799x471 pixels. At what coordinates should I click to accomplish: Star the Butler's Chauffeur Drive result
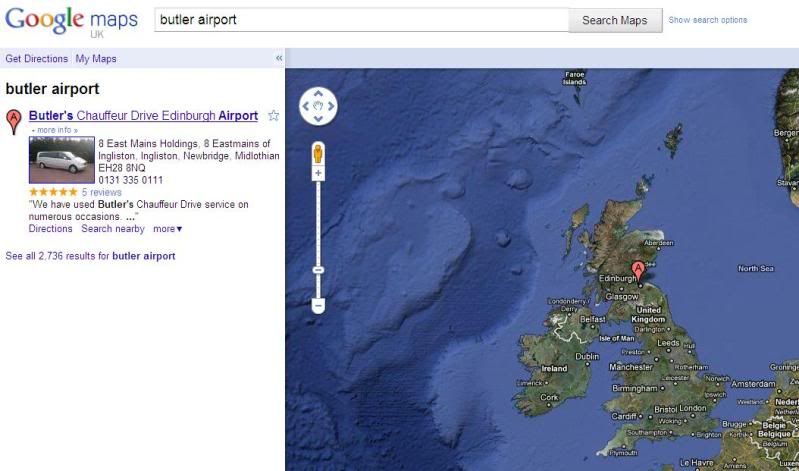coord(273,116)
